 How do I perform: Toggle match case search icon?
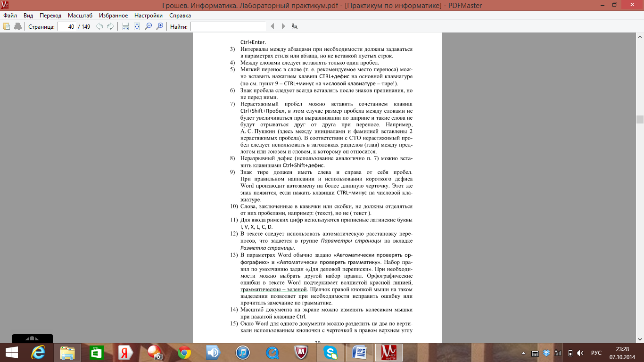(295, 26)
